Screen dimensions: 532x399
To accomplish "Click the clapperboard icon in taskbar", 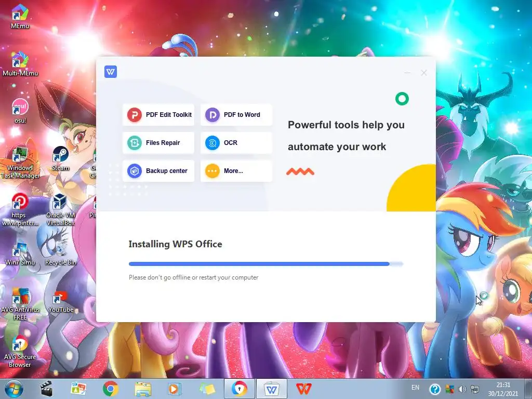I will [46, 389].
